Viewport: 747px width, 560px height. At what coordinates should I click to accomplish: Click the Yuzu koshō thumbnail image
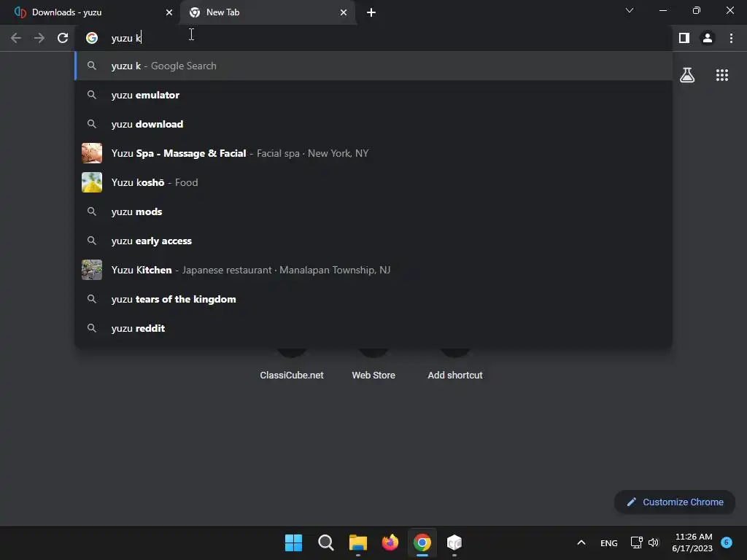click(x=92, y=182)
